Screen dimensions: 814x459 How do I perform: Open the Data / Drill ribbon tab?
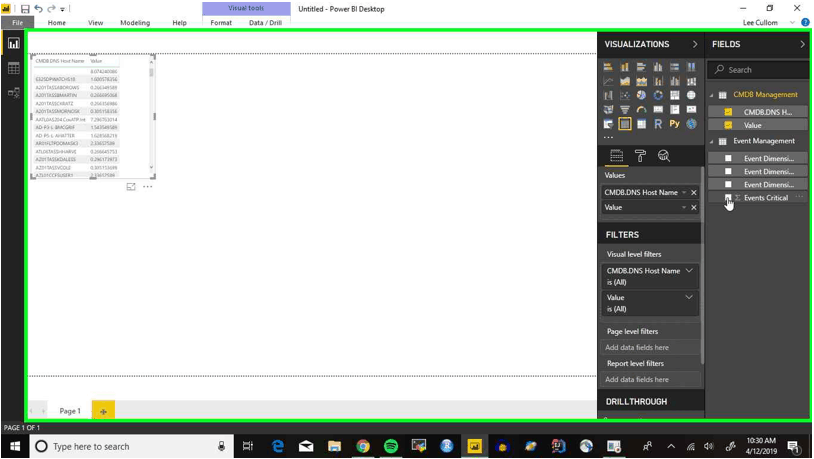pyautogui.click(x=265, y=23)
